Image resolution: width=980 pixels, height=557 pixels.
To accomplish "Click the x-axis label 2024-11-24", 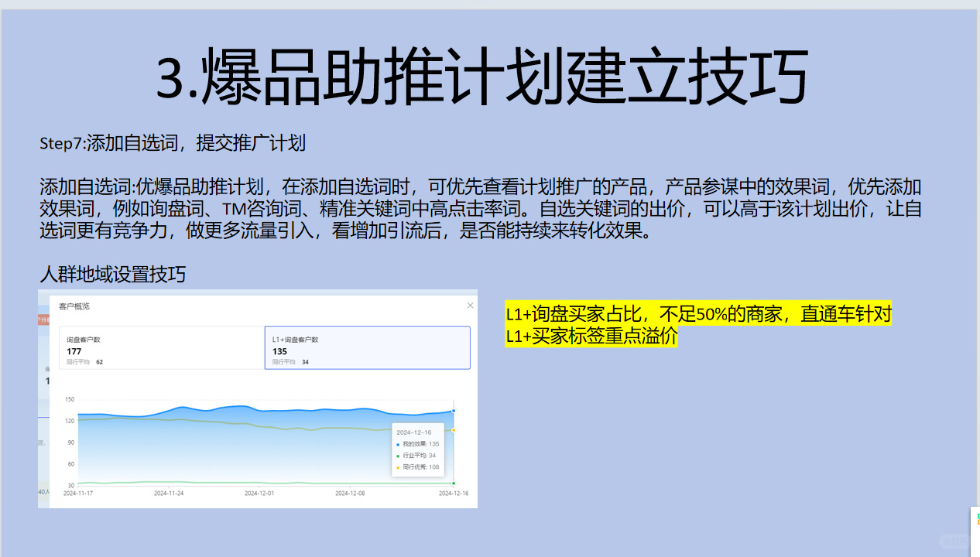I will point(169,493).
